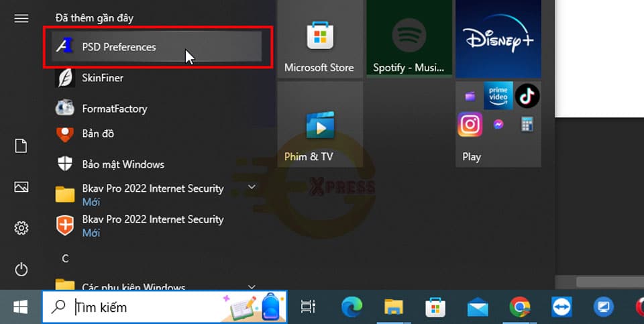Launch SkinFiner from the app list
Image resolution: width=644 pixels, height=324 pixels.
coord(103,78)
